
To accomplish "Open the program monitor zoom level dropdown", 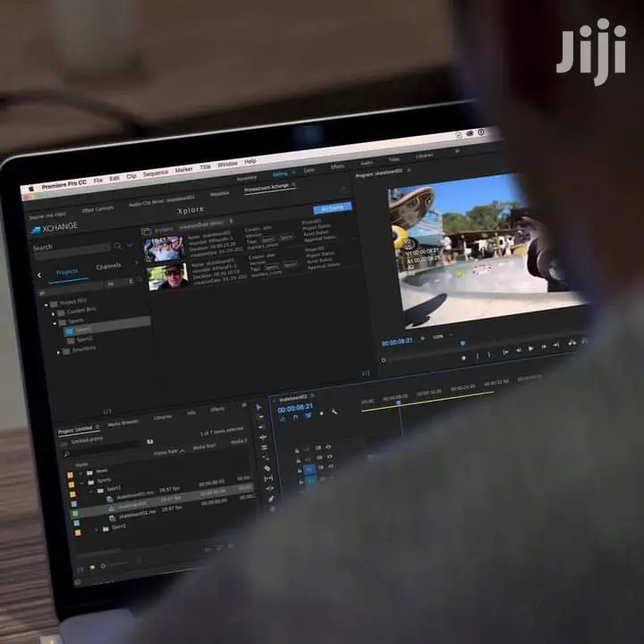I will coord(443,336).
